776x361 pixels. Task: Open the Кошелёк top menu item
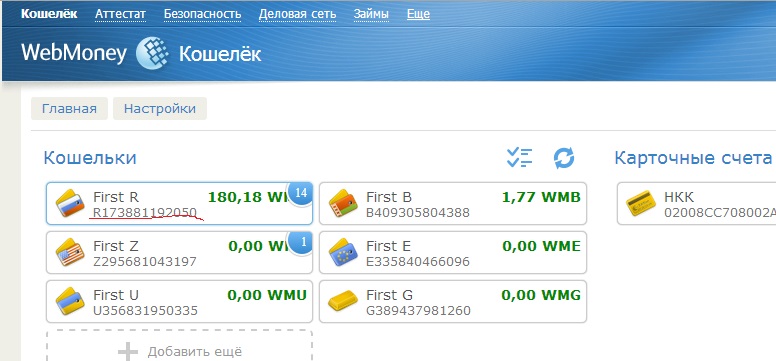pyautogui.click(x=49, y=14)
